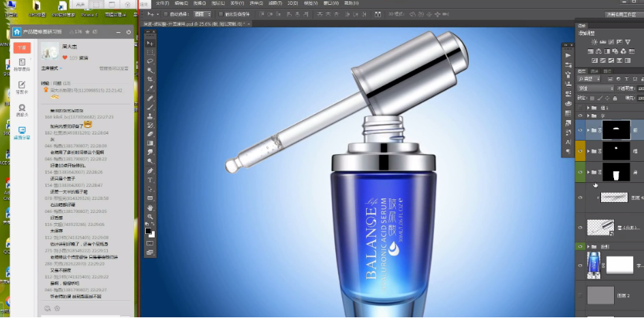Open the layer filter type dropdown
Image resolution: width=644 pixels, height=333 pixels.
click(x=589, y=78)
